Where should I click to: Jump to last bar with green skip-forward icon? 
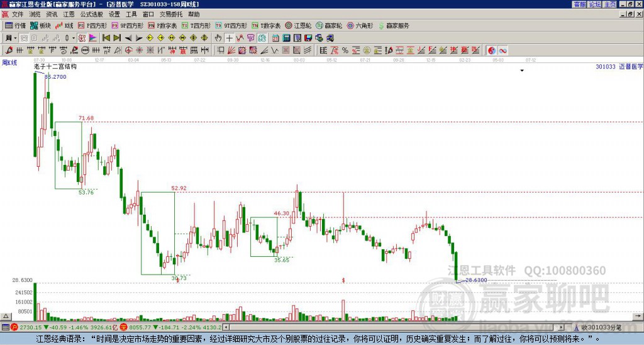(x=117, y=38)
